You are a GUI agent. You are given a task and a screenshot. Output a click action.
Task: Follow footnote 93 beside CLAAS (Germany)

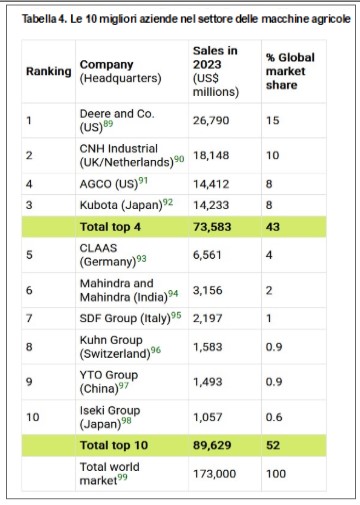141,259
